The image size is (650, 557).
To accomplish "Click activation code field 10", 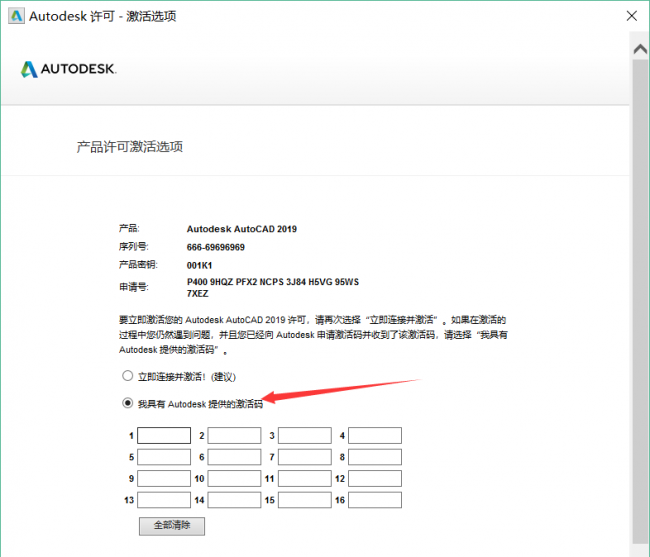I will [234, 478].
